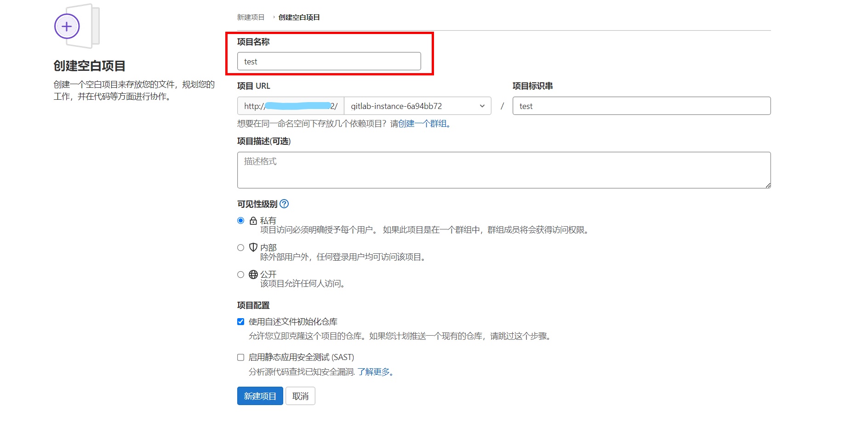868x423 pixels.
Task: Click the globe icon beside 公开
Action: pos(253,274)
